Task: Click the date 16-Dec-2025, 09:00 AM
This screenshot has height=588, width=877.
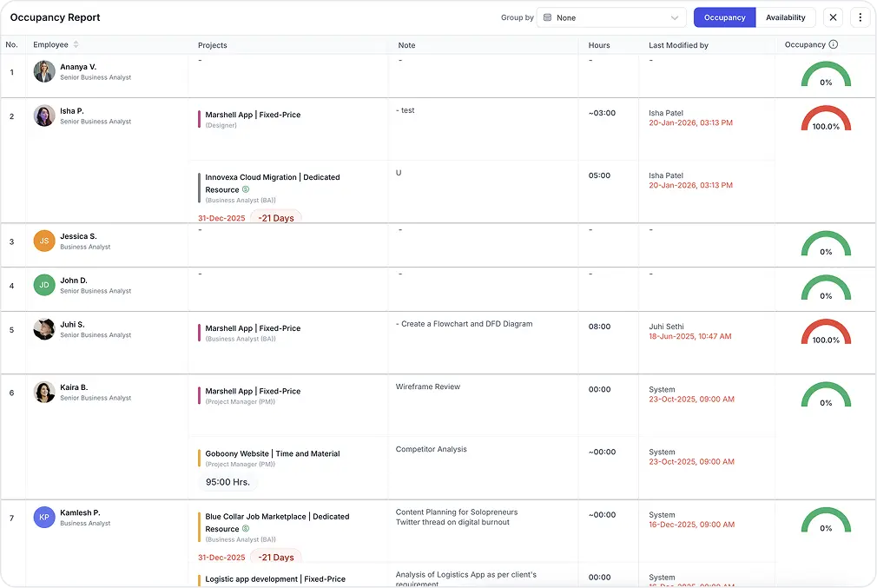Action: point(692,525)
